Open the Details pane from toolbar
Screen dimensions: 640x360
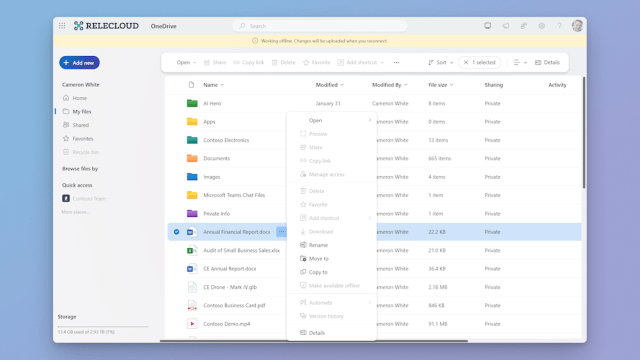[547, 62]
